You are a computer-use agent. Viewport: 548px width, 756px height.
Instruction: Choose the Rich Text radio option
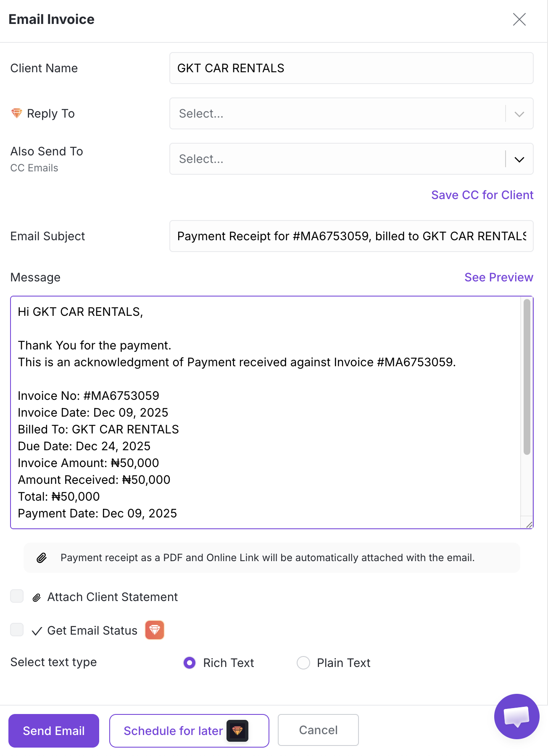pos(190,663)
